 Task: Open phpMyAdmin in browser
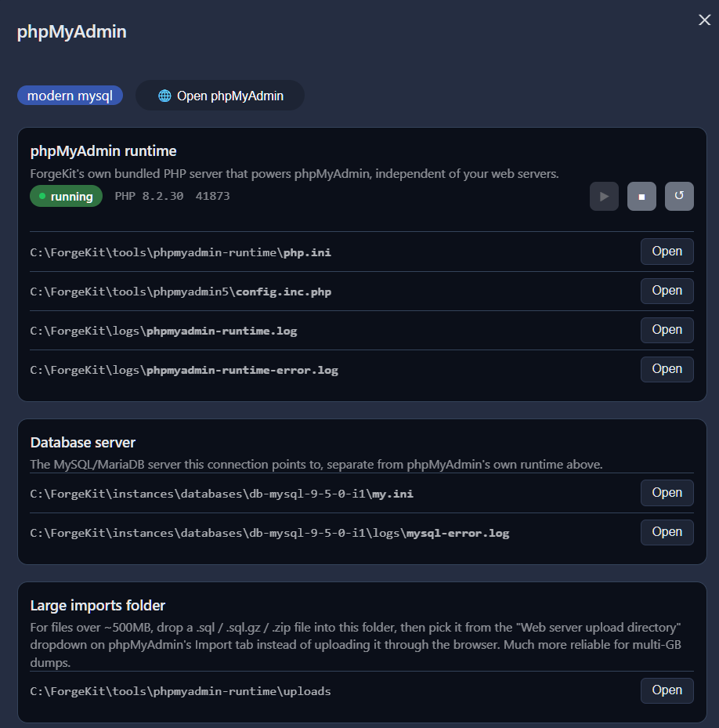coord(220,96)
